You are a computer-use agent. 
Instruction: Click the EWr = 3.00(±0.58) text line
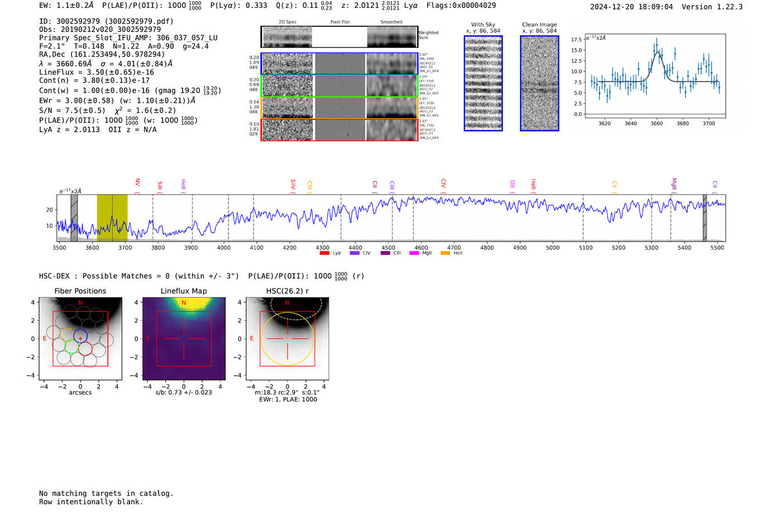[117, 100]
